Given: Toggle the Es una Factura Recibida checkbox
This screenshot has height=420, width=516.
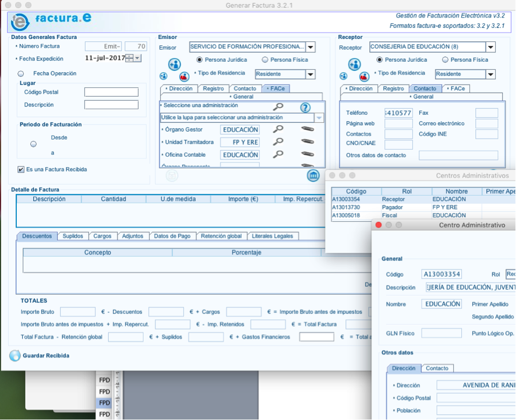Looking at the screenshot, I should [21, 170].
